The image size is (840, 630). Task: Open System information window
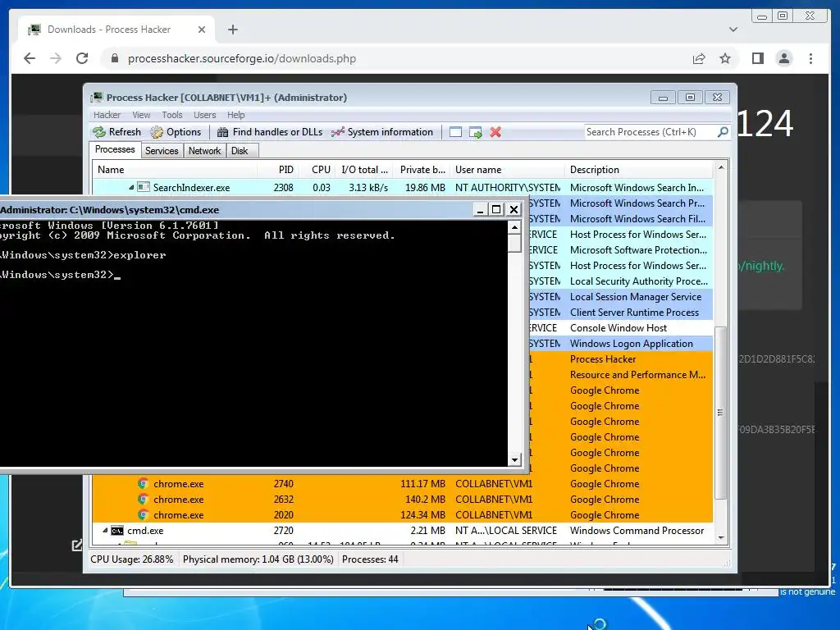382,132
